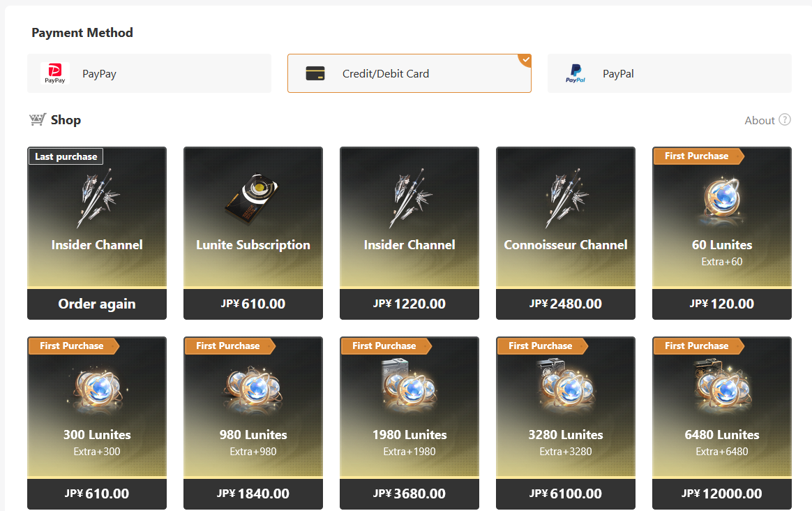Click First Purchase ribbon on 980 Lunites
Viewport: 812px width, 511px height.
point(230,346)
